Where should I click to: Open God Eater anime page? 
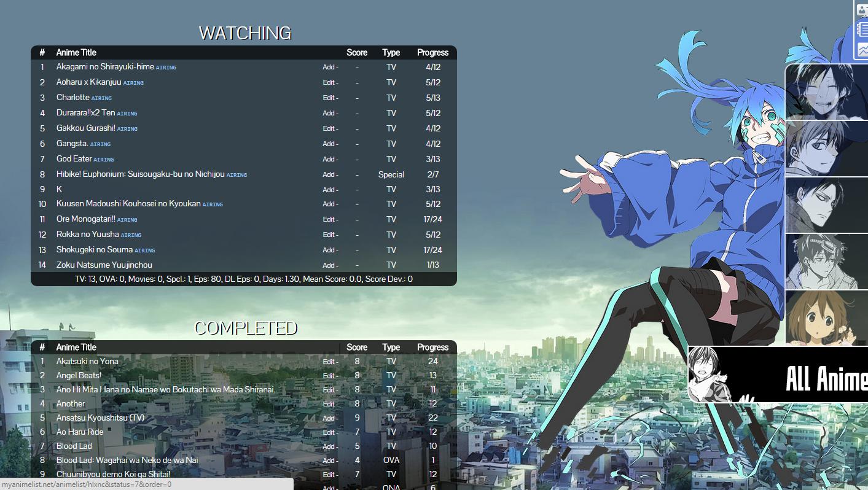[x=74, y=159]
